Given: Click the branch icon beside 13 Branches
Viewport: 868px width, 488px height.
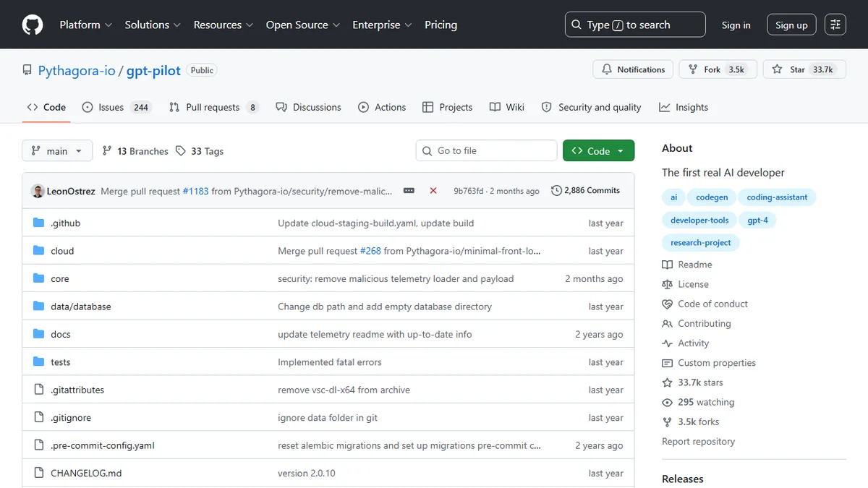Looking at the screenshot, I should tap(107, 150).
